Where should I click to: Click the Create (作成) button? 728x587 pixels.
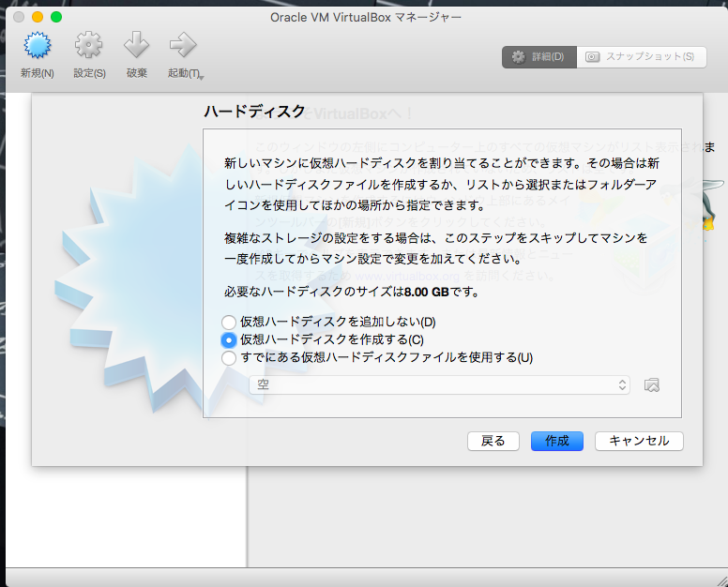(557, 441)
